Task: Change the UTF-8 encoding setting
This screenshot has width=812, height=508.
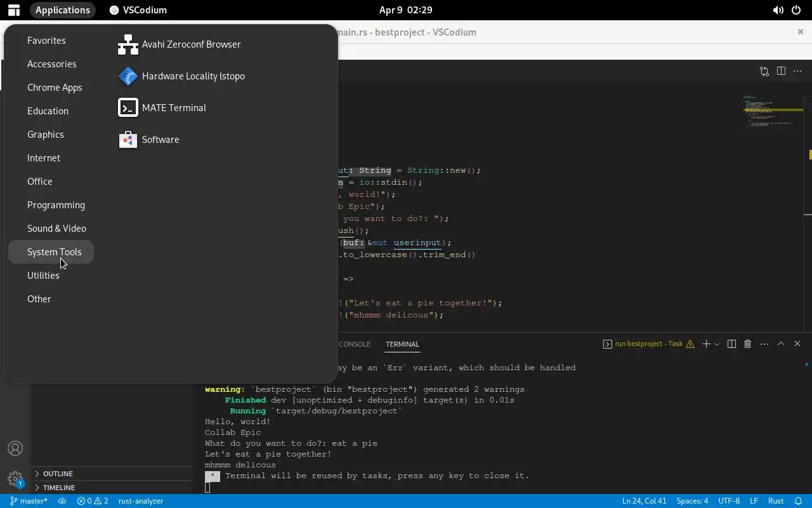Action: coord(729,501)
